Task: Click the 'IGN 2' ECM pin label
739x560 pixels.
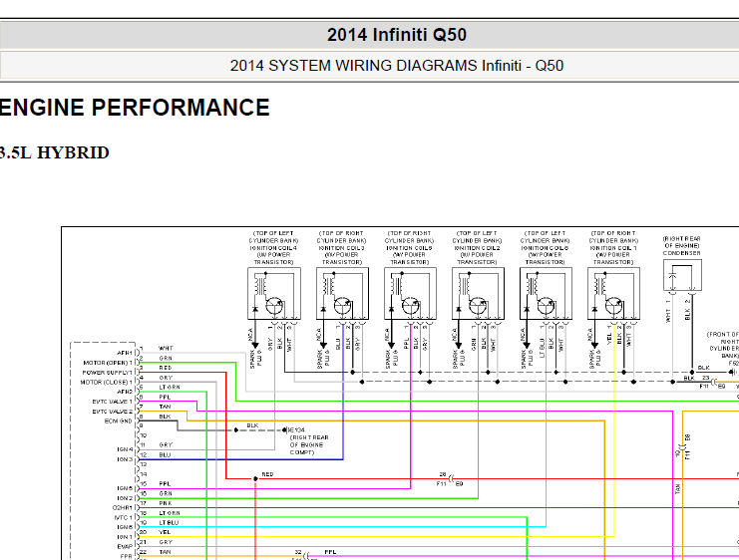Action: 125,498
